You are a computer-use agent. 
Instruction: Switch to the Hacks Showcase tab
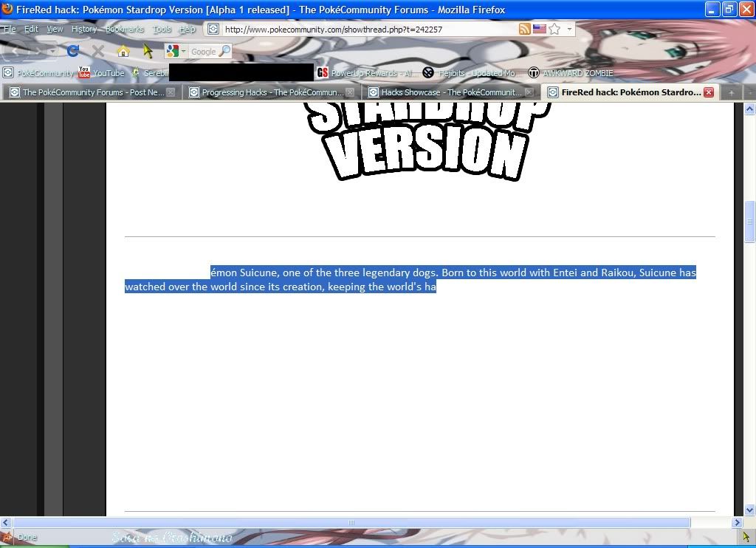pyautogui.click(x=450, y=92)
